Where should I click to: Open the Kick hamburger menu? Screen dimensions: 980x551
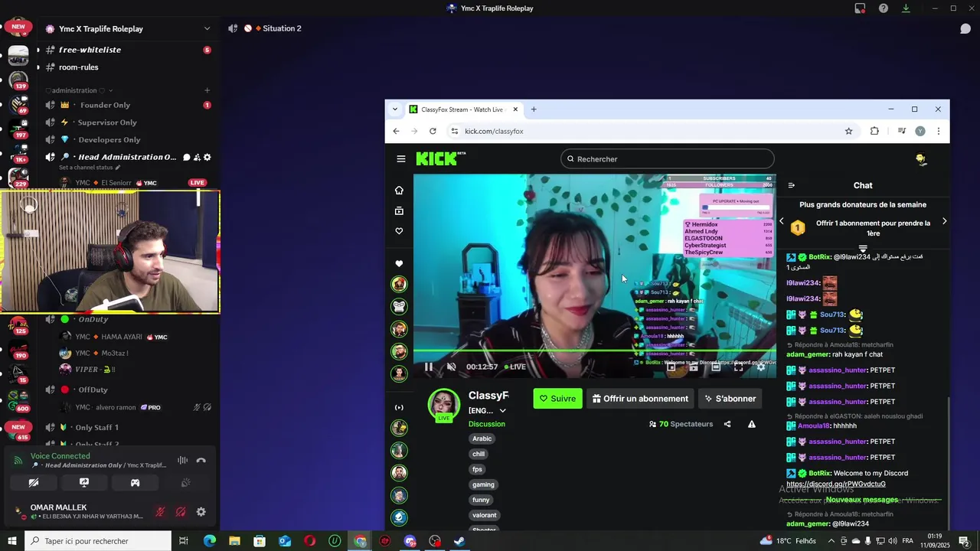400,159
